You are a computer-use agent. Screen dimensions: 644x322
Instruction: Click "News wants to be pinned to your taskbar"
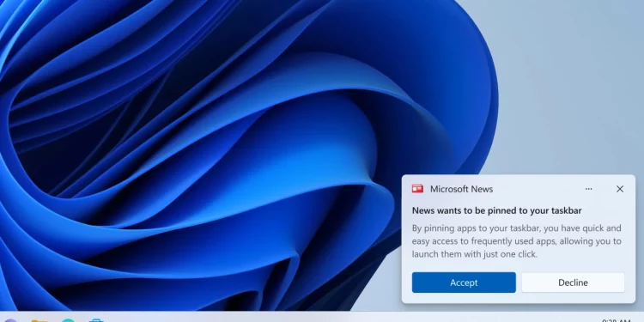(x=496, y=210)
